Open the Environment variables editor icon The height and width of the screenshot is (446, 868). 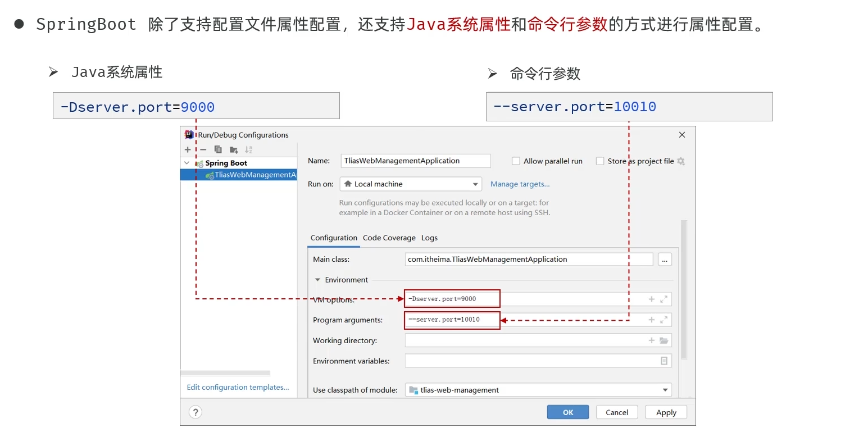coord(664,361)
